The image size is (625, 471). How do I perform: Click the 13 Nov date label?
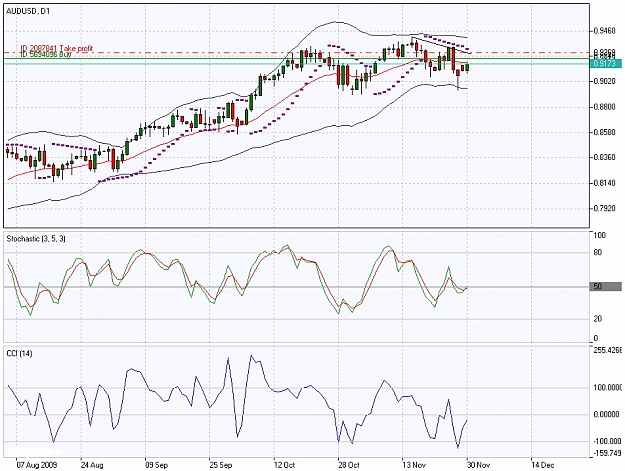point(414,465)
